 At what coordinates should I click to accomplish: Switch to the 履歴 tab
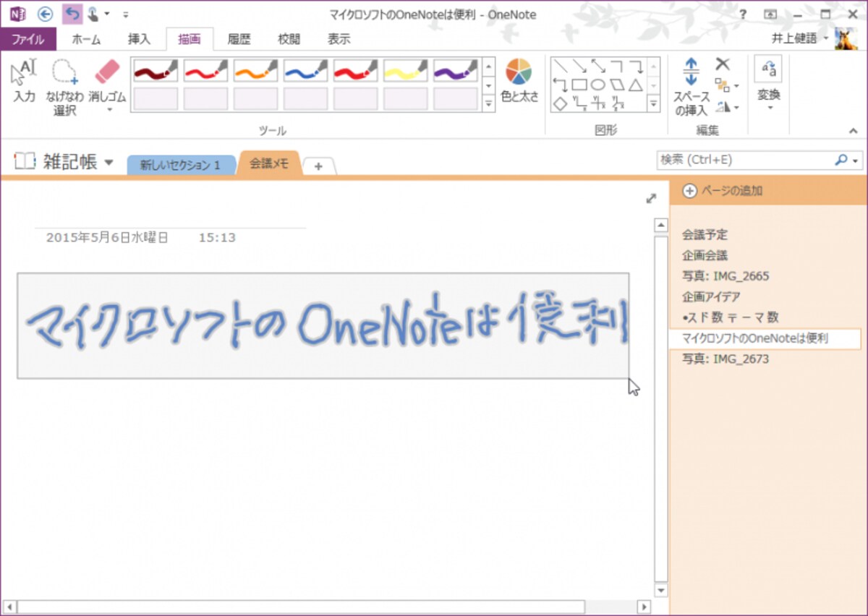(239, 40)
